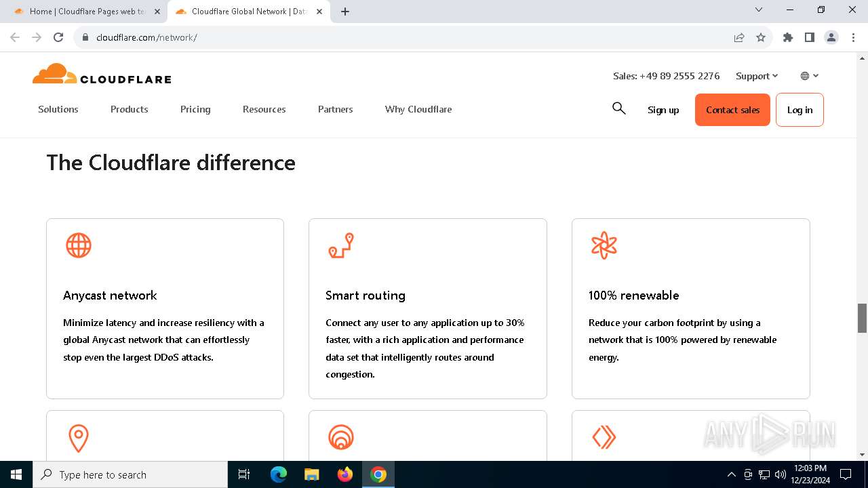Close the Cloudflare Global Network tab

(x=319, y=12)
